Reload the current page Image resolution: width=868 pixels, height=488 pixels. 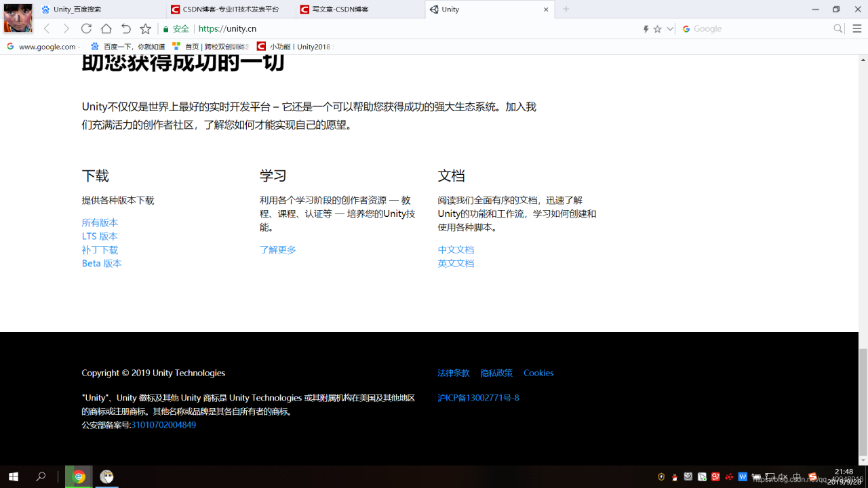[x=86, y=28]
